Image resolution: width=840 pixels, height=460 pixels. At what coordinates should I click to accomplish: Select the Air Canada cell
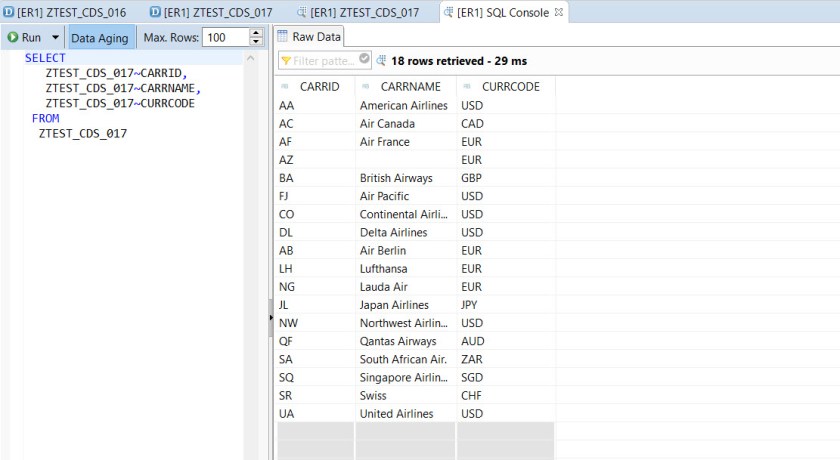click(x=406, y=124)
